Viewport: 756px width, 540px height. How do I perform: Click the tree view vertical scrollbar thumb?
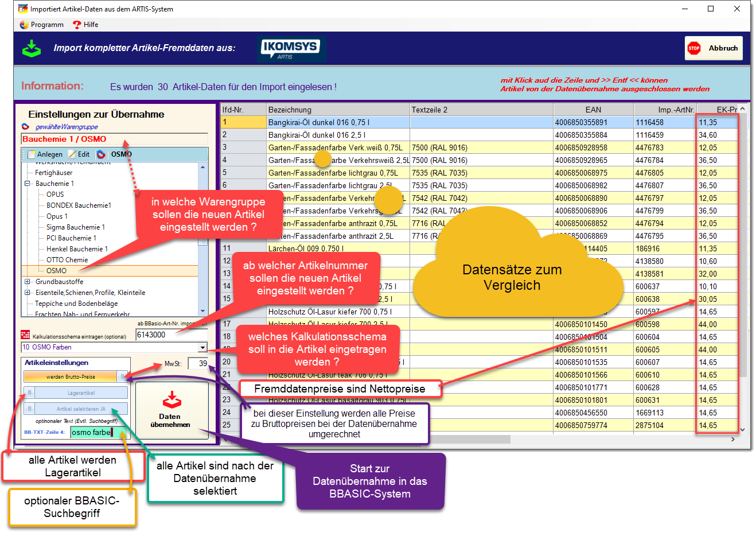tap(203, 240)
